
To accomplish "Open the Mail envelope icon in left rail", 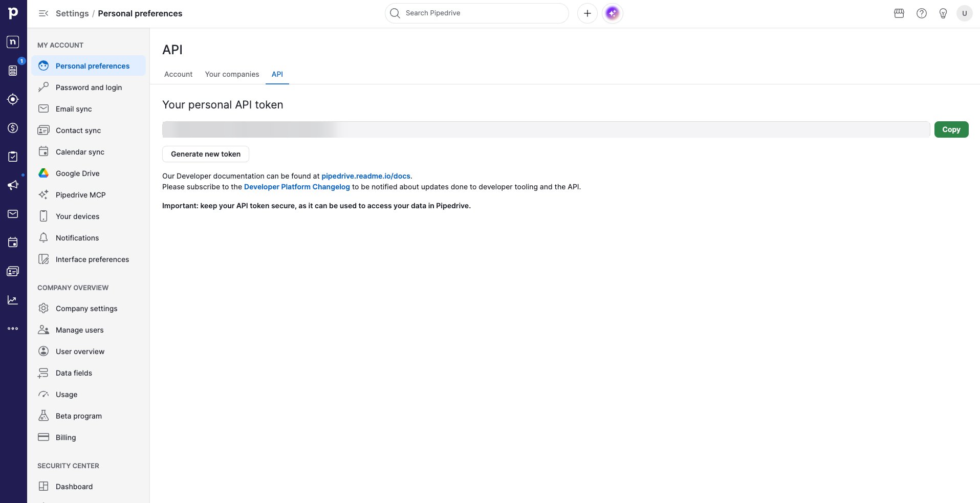I will [13, 214].
